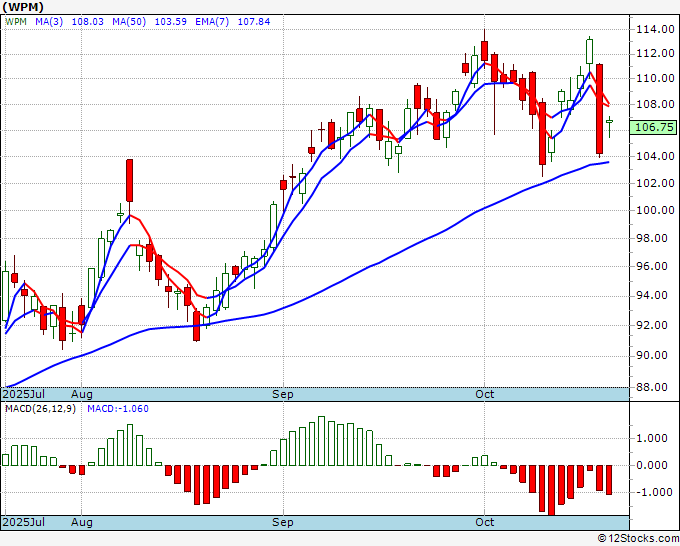The width and height of the screenshot is (680, 546).
Task: Click the 1.000 MACD axis label
Action: pyautogui.click(x=651, y=438)
